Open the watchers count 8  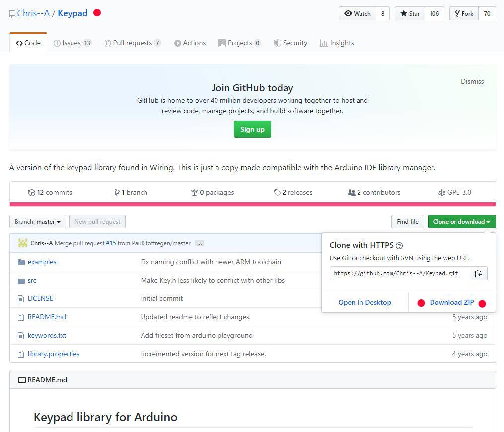[x=383, y=13]
